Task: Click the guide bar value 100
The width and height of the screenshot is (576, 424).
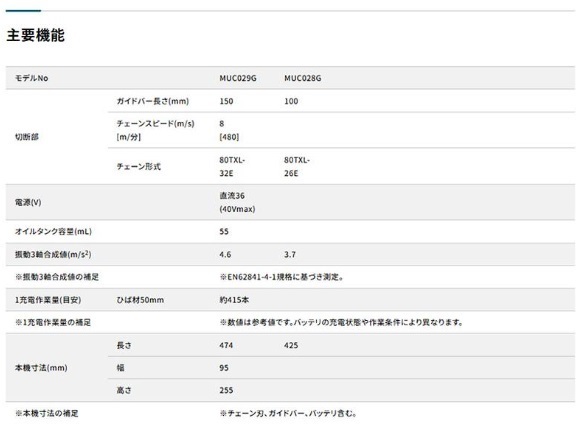Action: pos(291,101)
